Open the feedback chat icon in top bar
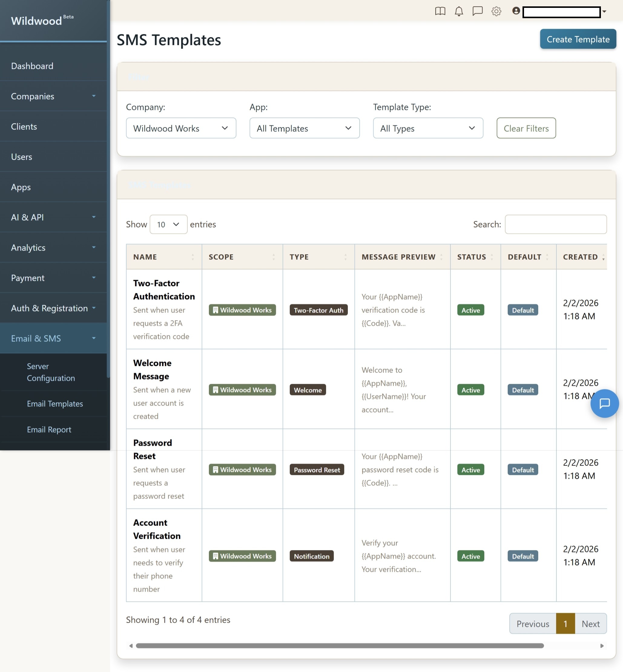The height and width of the screenshot is (672, 623). coord(477,11)
